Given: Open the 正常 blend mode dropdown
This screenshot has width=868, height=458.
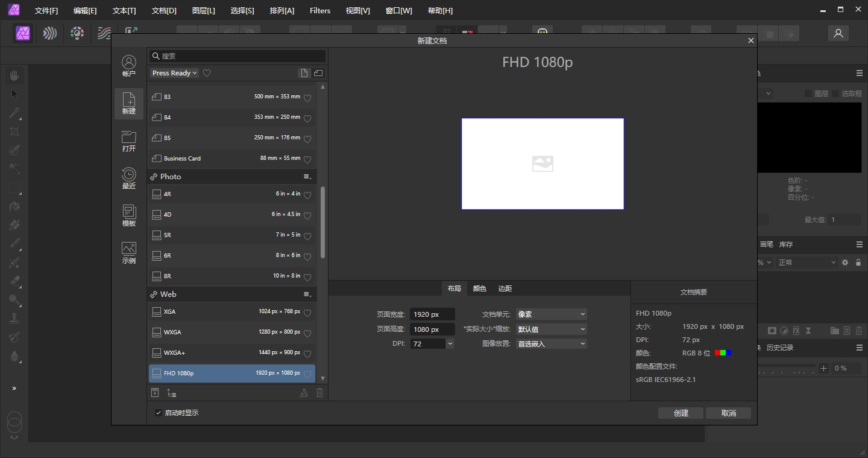Looking at the screenshot, I should [807, 262].
